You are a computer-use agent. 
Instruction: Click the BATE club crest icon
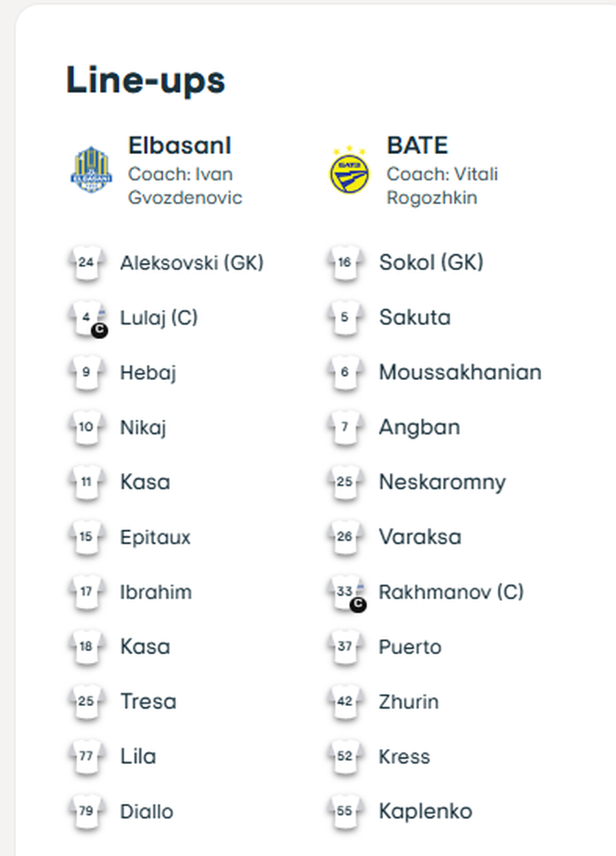[x=349, y=170]
